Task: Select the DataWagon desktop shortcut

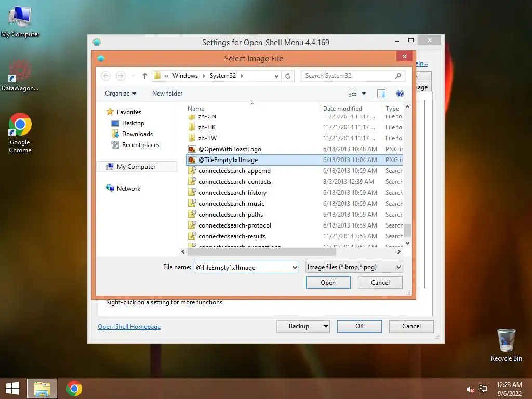Action: coord(20,75)
